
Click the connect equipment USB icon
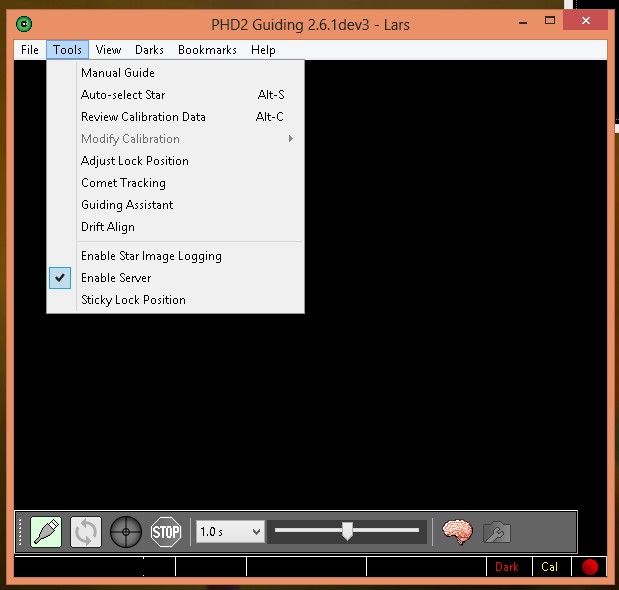click(x=46, y=532)
